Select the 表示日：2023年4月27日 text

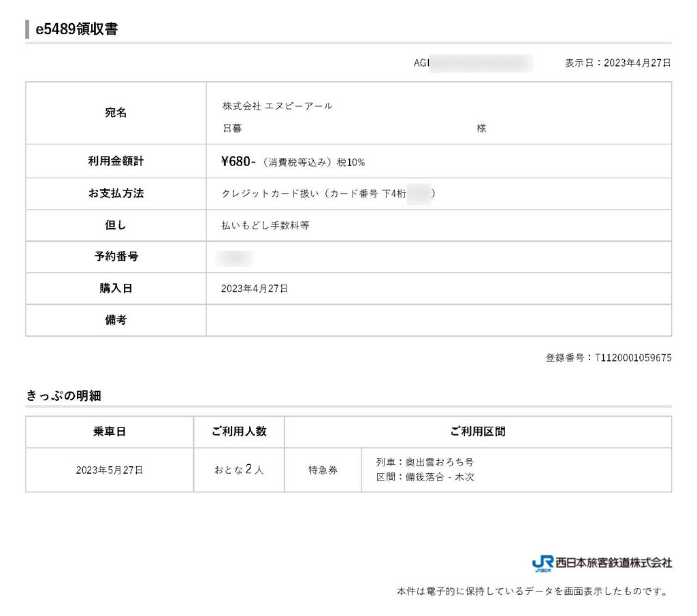tap(618, 63)
